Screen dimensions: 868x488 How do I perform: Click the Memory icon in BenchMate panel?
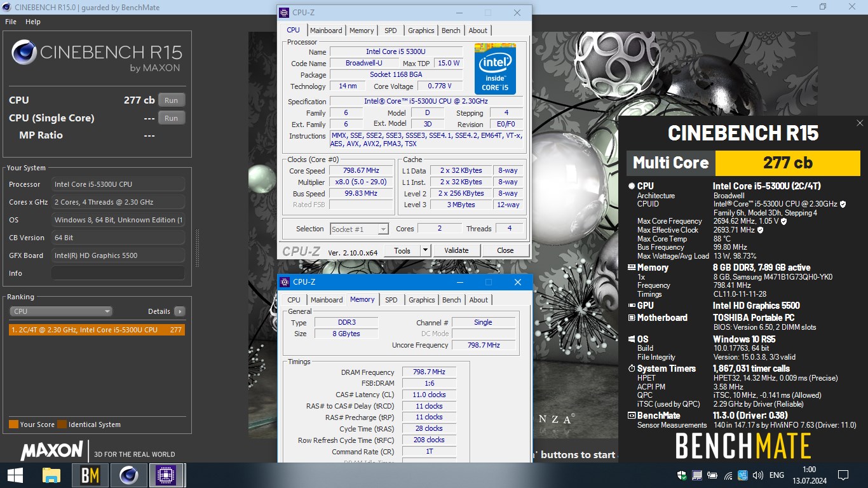coord(632,268)
